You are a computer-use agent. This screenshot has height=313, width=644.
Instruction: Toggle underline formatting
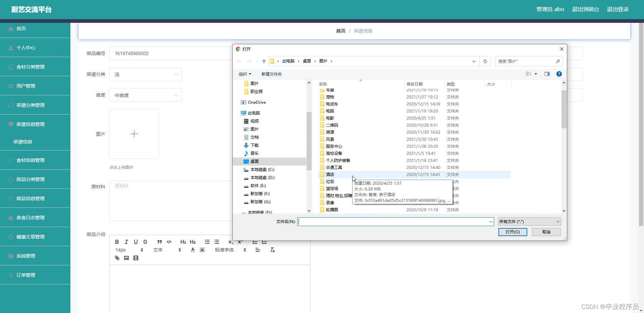click(x=136, y=242)
